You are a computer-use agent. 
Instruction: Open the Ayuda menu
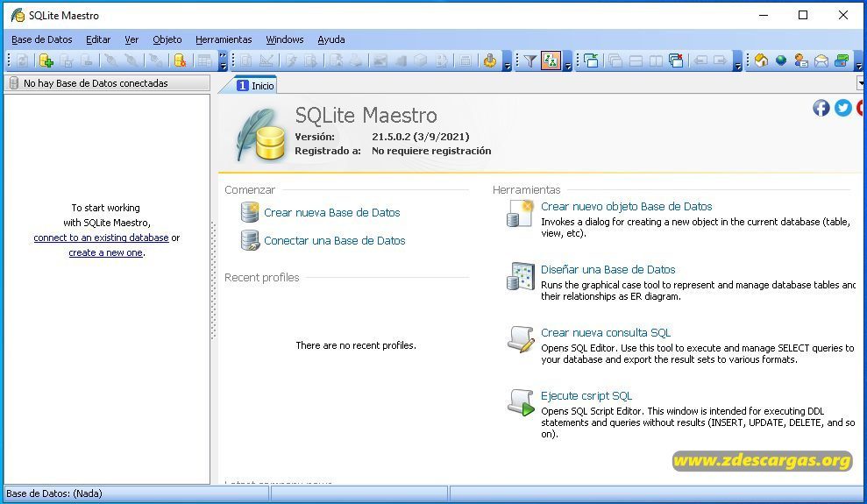331,39
